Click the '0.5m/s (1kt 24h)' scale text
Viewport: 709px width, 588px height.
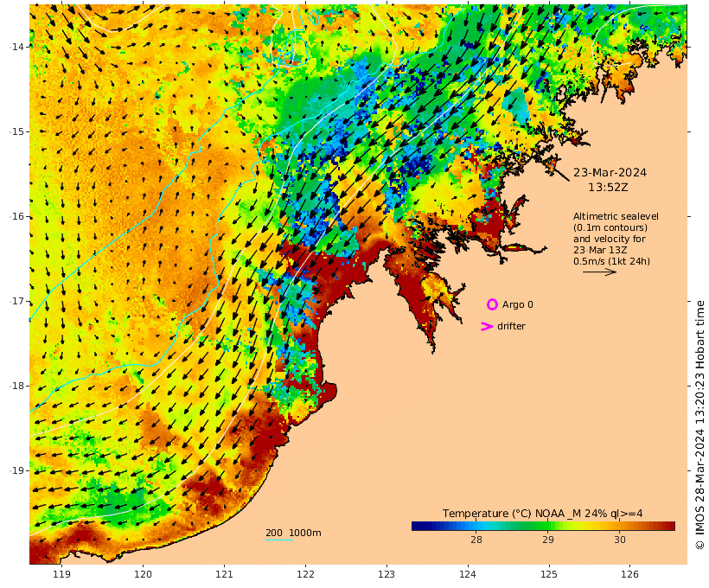[611, 261]
